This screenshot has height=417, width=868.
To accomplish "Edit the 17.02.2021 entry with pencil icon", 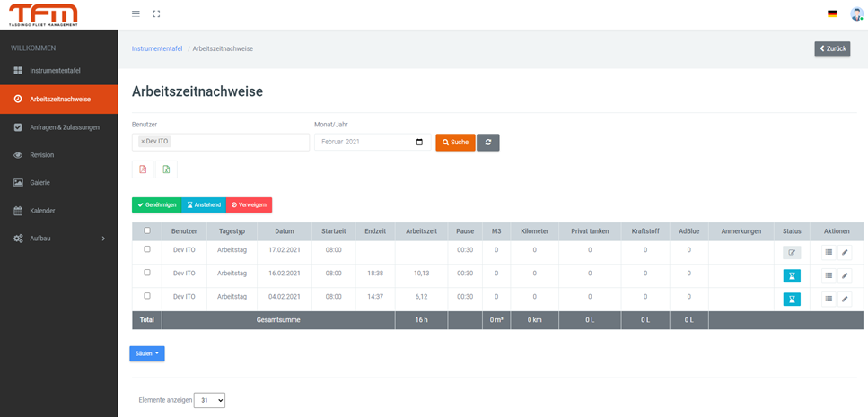I will coord(845,252).
